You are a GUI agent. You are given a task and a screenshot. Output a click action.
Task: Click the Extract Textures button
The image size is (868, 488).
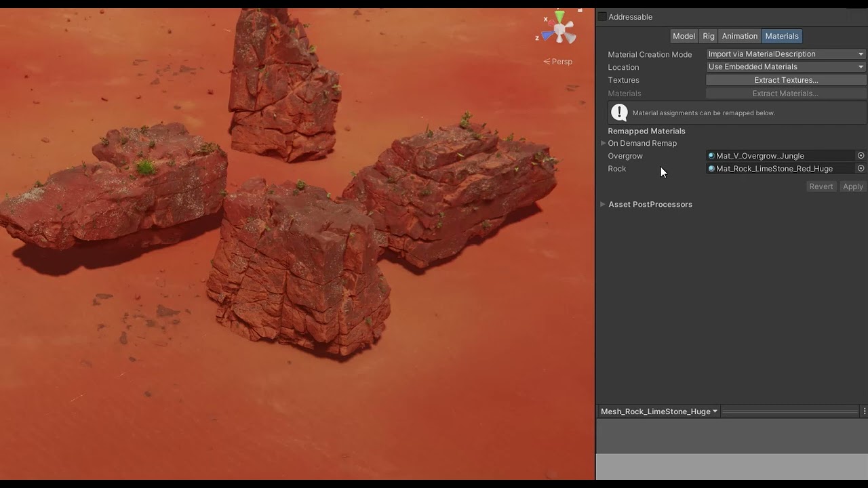pyautogui.click(x=786, y=79)
